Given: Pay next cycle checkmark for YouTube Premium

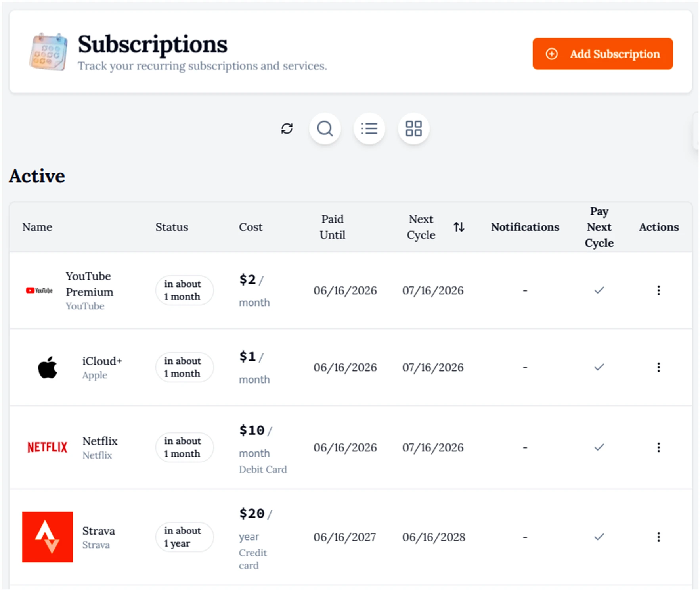Looking at the screenshot, I should [599, 290].
